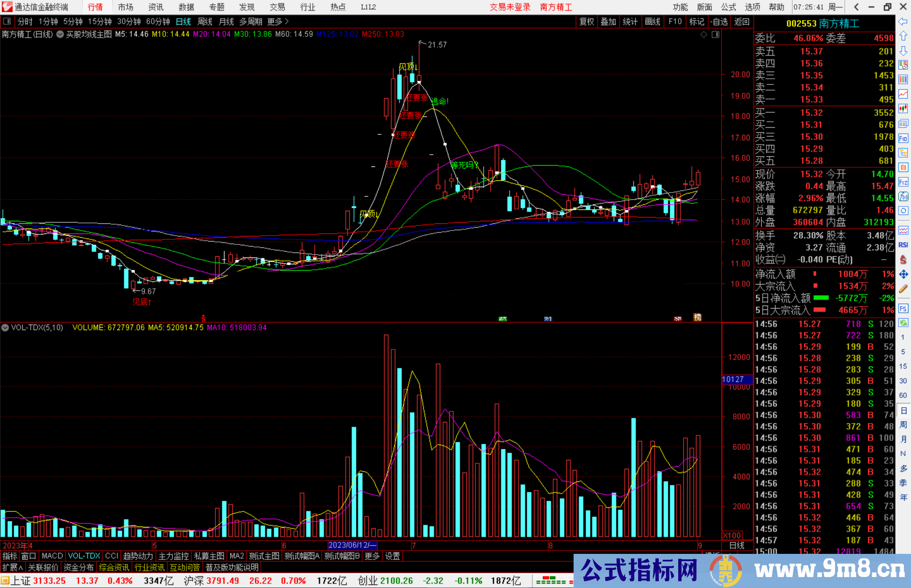Toggle the chart layout icon at top-right of main chart
The image size is (911, 588).
715,35
